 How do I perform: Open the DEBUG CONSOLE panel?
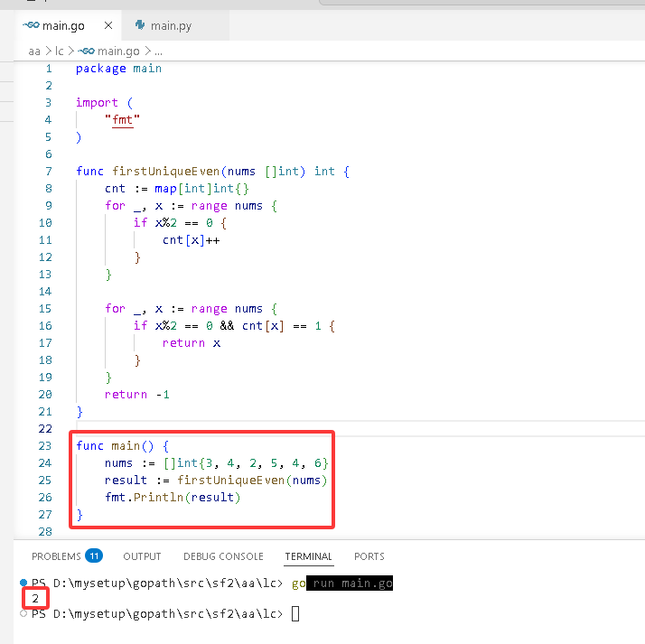223,556
